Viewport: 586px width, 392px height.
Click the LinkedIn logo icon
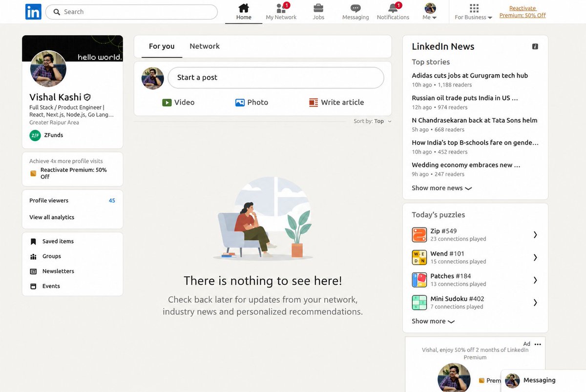[33, 11]
